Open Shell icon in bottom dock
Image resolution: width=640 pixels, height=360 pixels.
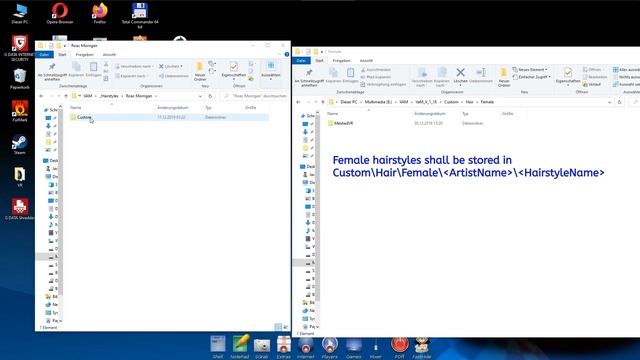(x=218, y=347)
